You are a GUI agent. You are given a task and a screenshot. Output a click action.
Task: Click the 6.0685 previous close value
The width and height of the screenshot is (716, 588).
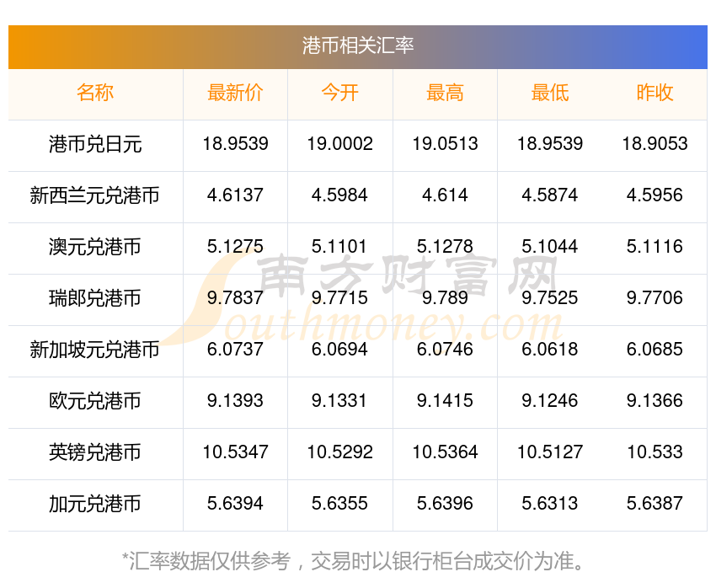pyautogui.click(x=655, y=350)
